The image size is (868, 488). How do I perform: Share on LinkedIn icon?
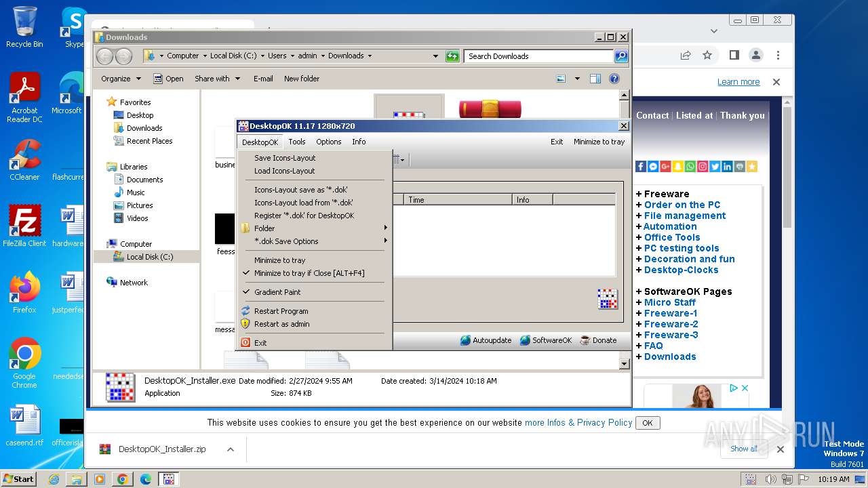[727, 166]
